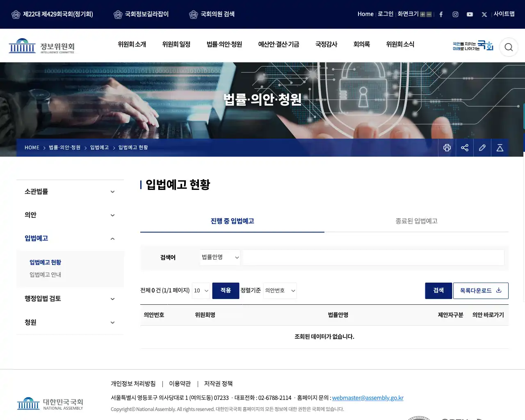Open 이용약관 footer link

[x=180, y=384]
